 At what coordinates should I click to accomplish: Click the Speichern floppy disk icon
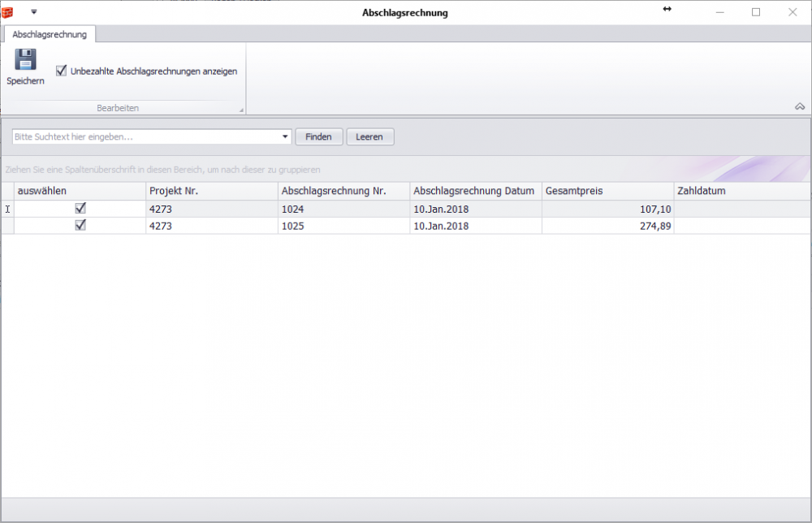pos(25,60)
